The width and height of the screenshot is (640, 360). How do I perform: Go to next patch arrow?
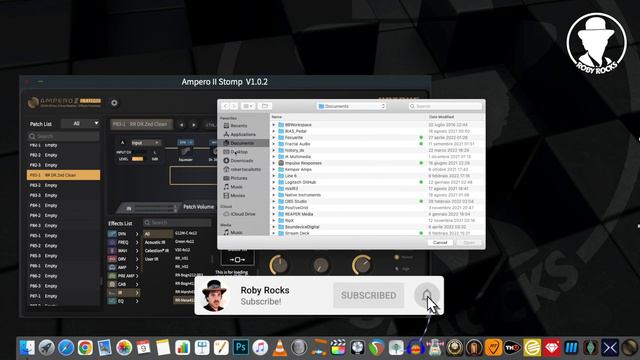[x=194, y=124]
